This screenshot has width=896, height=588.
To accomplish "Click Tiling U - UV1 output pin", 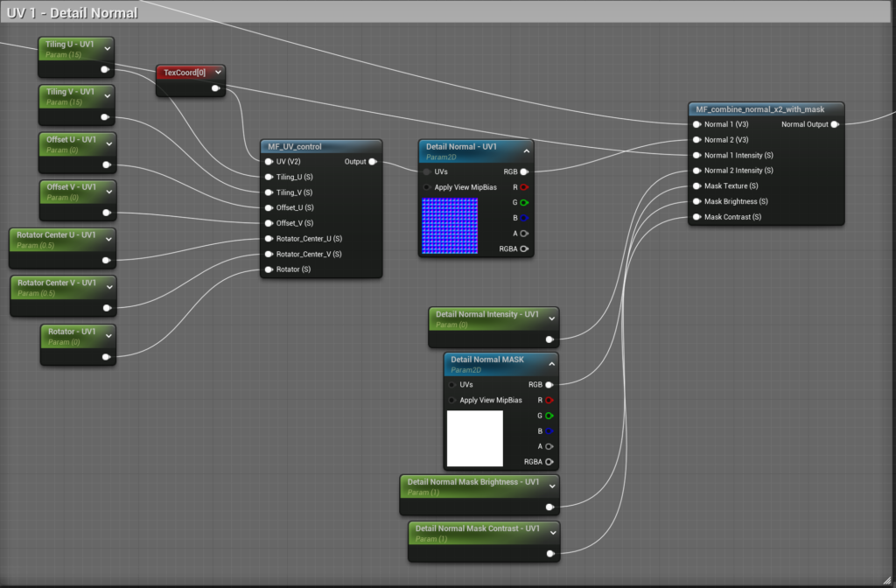I will 105,70.
